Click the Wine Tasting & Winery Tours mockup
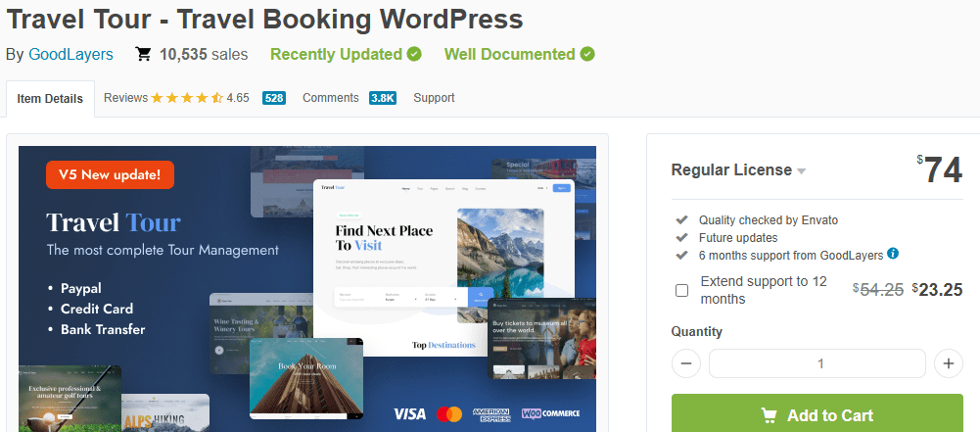The height and width of the screenshot is (432, 980). [261, 333]
